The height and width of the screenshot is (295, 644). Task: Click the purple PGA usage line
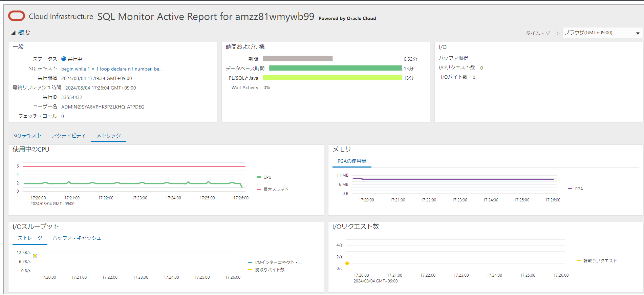point(453,179)
